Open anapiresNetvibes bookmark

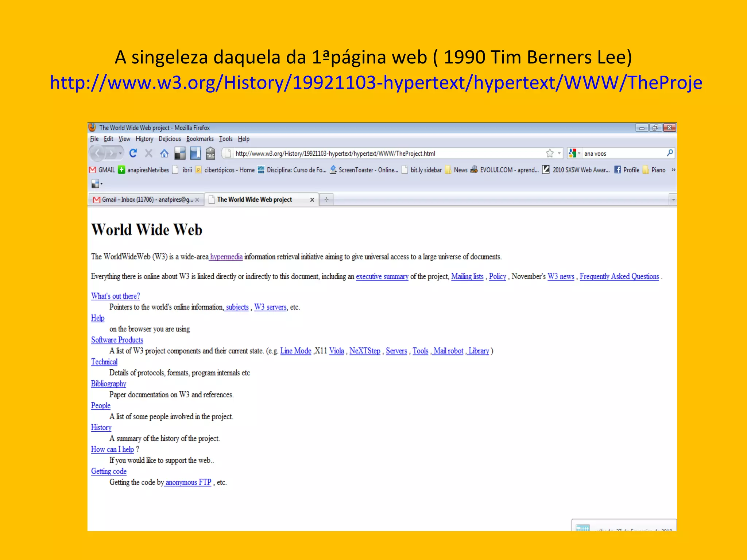[144, 170]
